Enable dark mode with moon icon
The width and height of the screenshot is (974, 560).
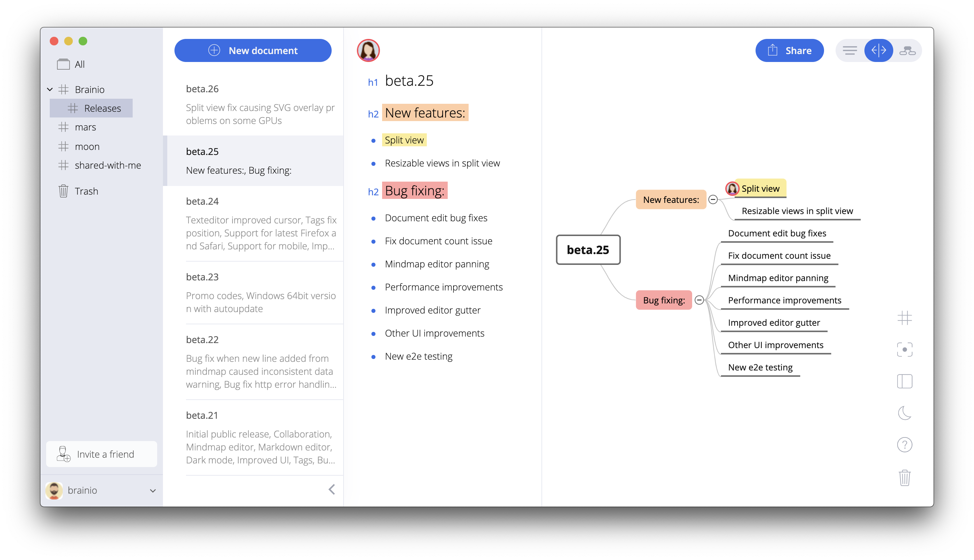[904, 413]
